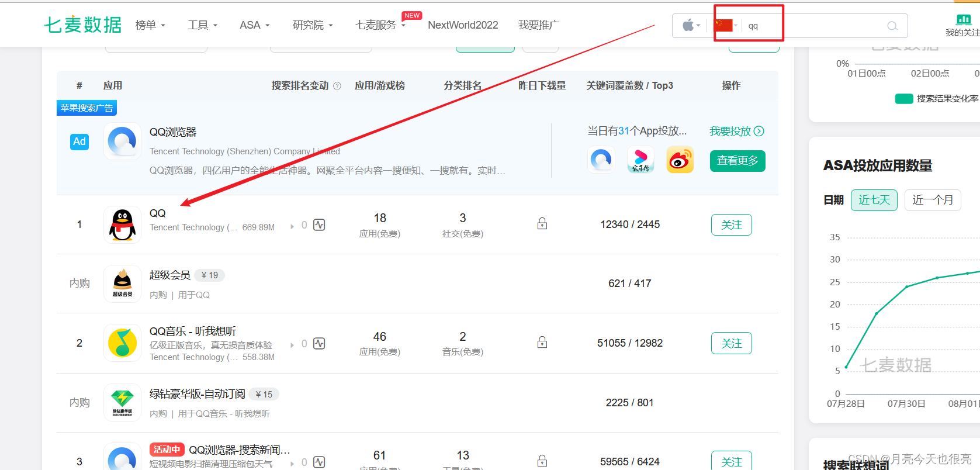
Task: Open QQ浏览器-搜索新闻 title in row 3
Action: (240, 450)
